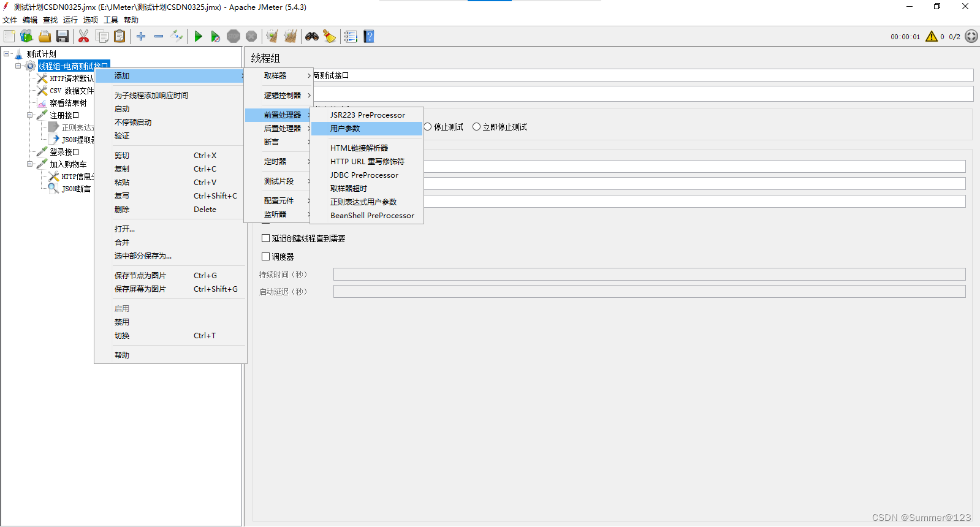The width and height of the screenshot is (980, 527).
Task: Start test with no pauses icon
Action: coord(216,37)
